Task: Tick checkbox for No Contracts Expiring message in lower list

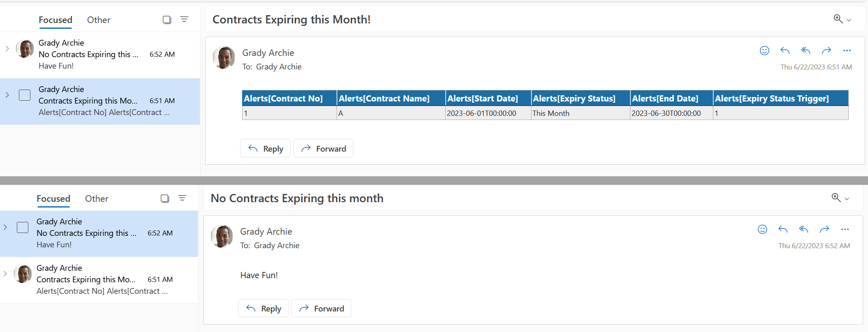Action: [x=23, y=227]
